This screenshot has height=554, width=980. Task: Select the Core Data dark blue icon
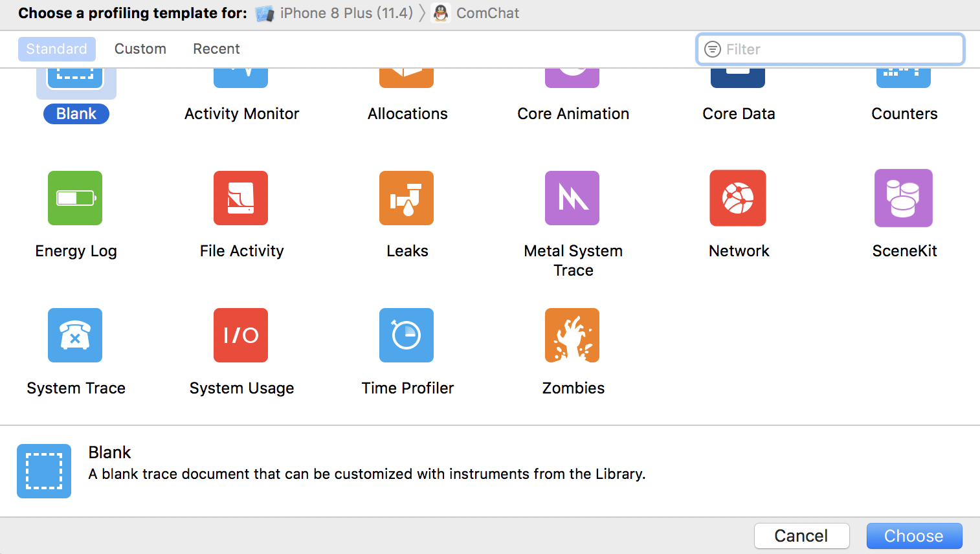(x=738, y=78)
